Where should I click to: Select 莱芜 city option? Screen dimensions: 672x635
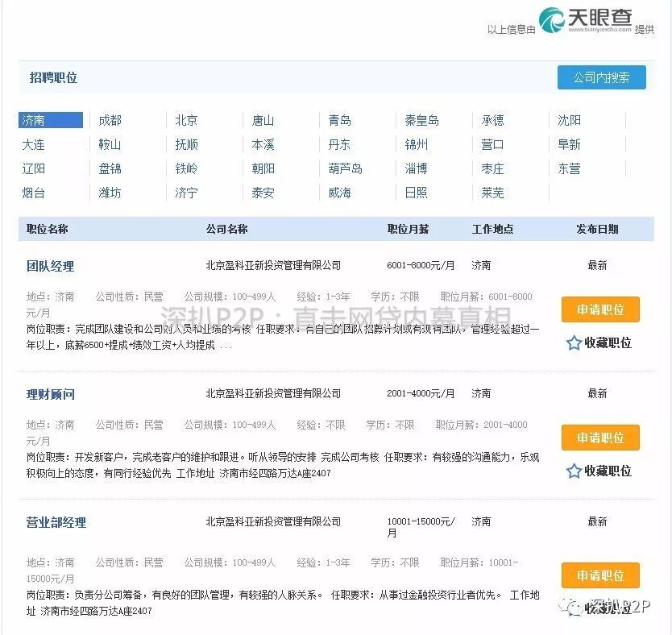(492, 193)
